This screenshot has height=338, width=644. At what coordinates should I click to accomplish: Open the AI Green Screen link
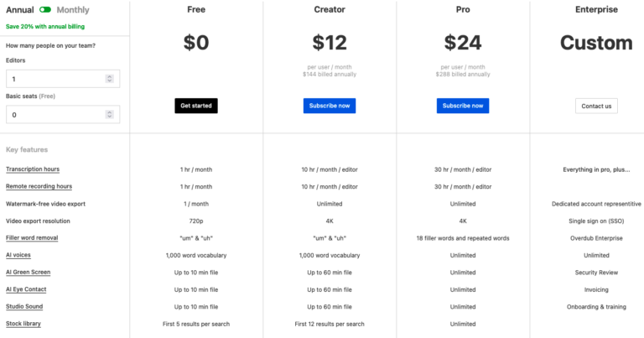29,272
